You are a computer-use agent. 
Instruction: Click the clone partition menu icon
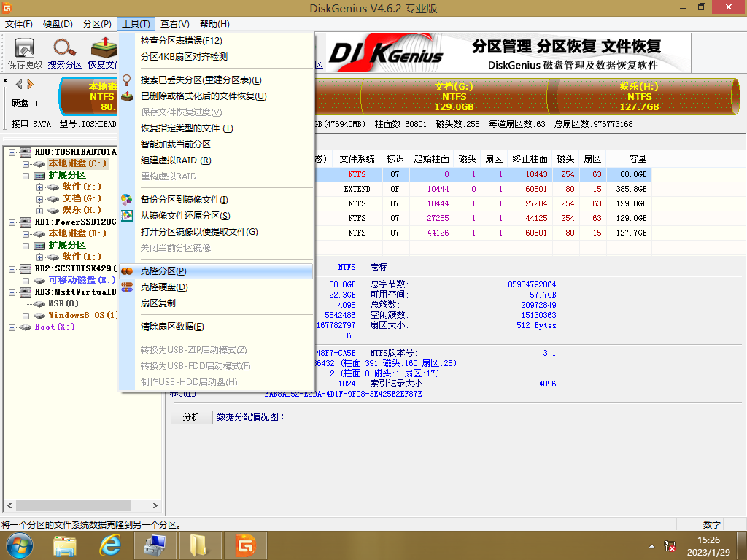point(127,271)
